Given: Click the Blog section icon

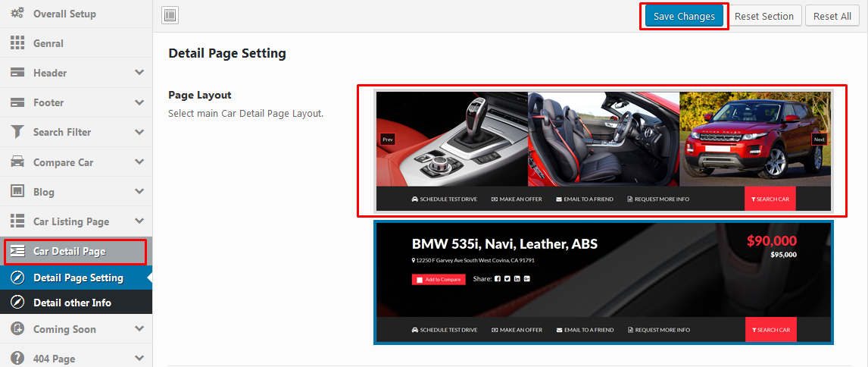Looking at the screenshot, I should [17, 191].
